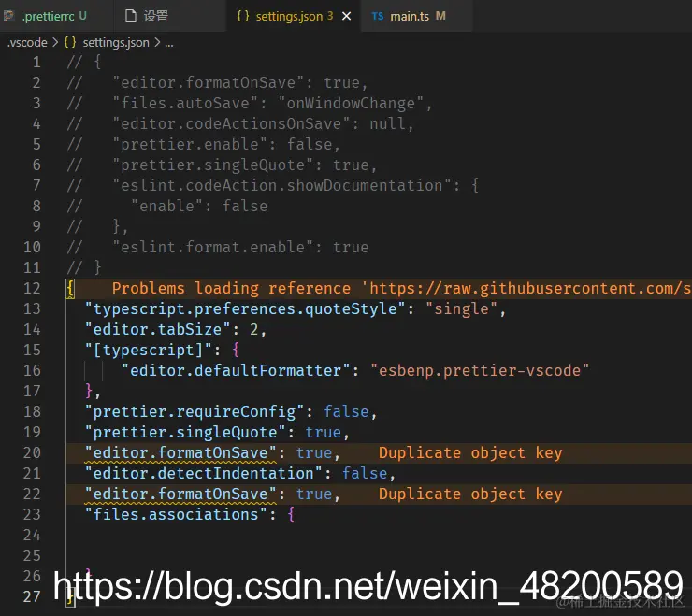The image size is (692, 616).
Task: Click line number 20
Action: [32, 452]
